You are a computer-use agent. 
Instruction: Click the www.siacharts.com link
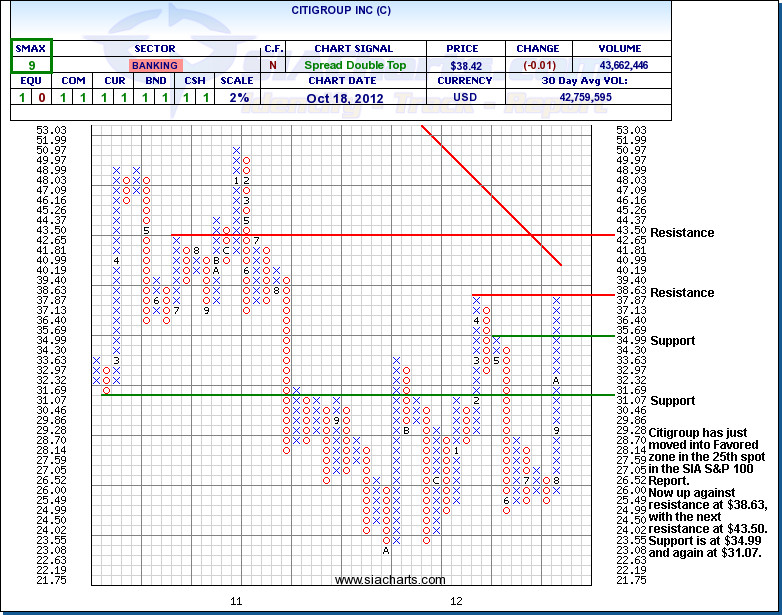[390, 580]
